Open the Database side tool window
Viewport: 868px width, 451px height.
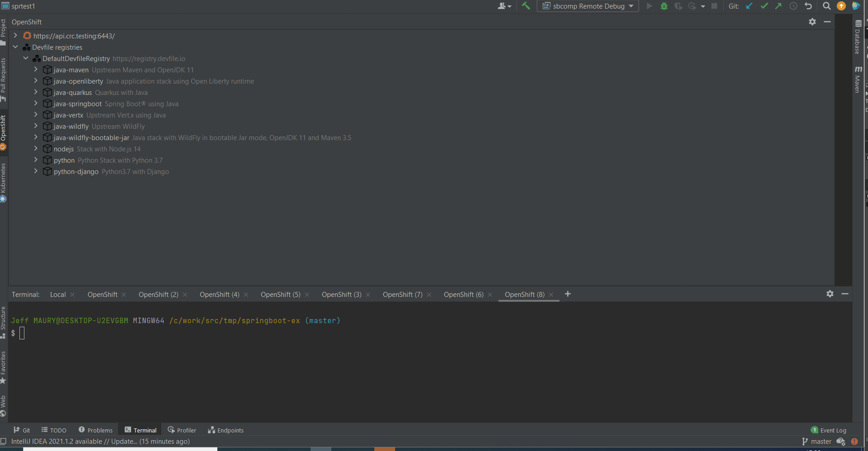858,37
